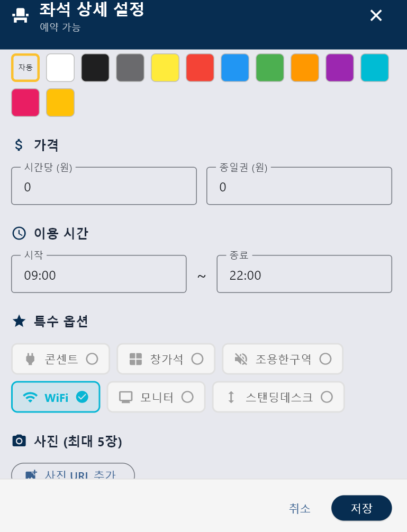
Task: Click the 시간당 (원) price field
Action: pos(104,187)
